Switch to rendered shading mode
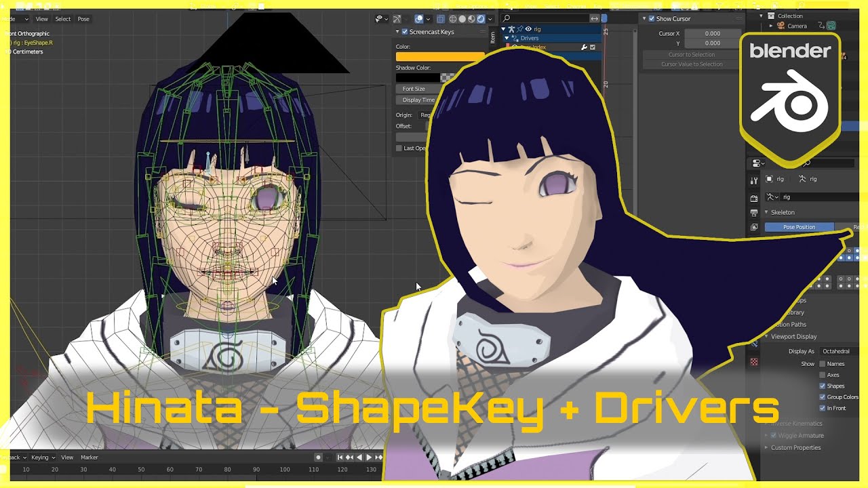 pyautogui.click(x=481, y=19)
